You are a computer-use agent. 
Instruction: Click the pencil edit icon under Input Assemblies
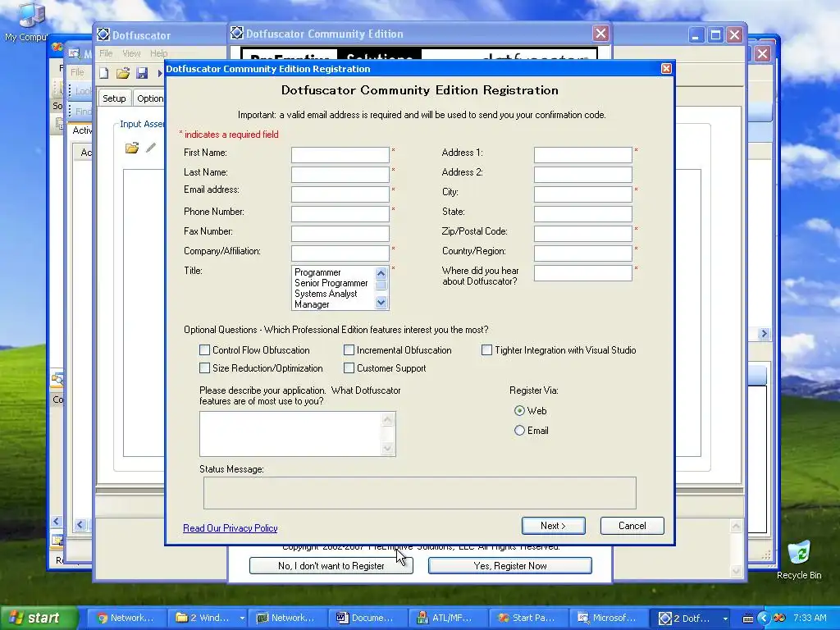[151, 148]
